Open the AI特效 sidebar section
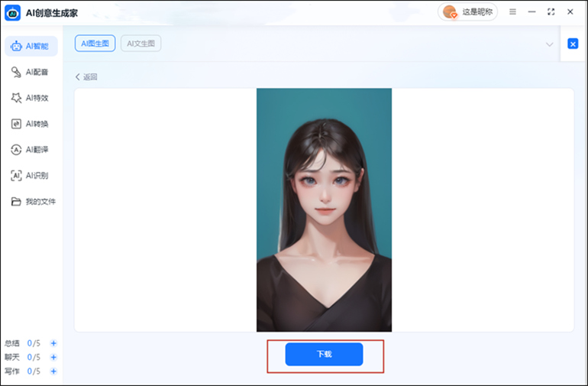This screenshot has height=386, width=588. [31, 98]
